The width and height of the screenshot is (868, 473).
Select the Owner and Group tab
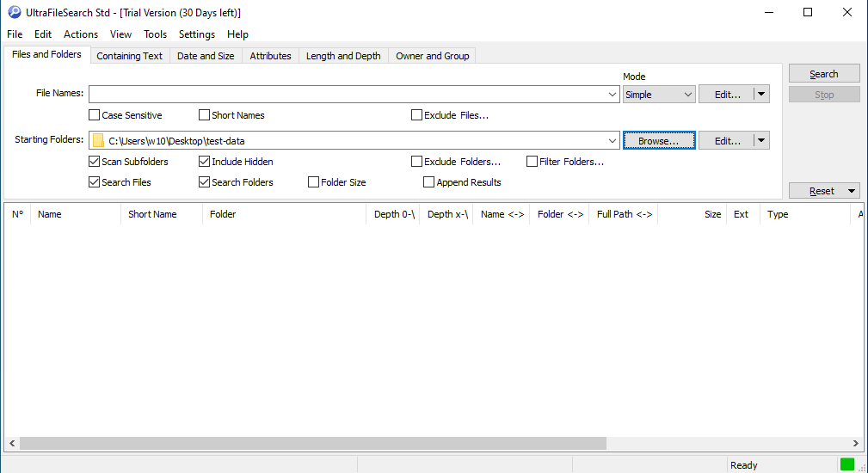tap(433, 56)
